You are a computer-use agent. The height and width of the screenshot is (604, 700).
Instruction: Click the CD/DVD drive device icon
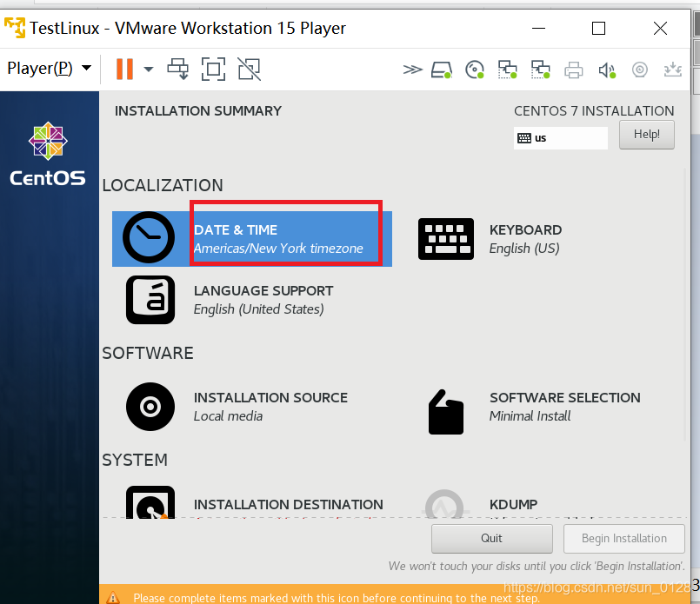pyautogui.click(x=475, y=70)
